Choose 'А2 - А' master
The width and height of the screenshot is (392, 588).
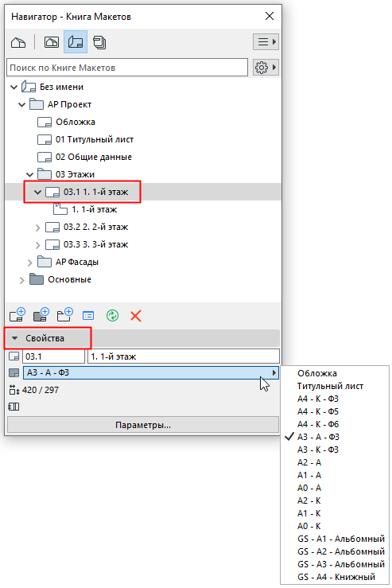click(x=309, y=463)
